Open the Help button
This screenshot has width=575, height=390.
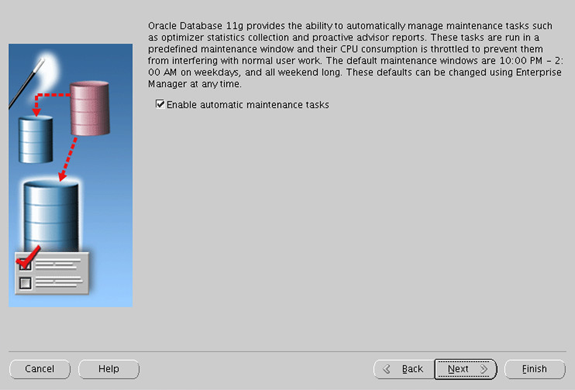point(109,369)
